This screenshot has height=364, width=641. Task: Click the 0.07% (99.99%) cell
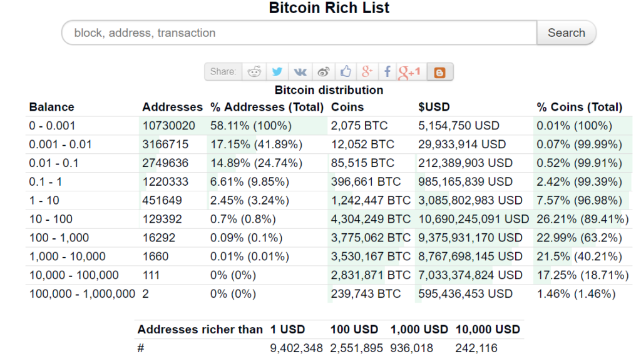[580, 144]
